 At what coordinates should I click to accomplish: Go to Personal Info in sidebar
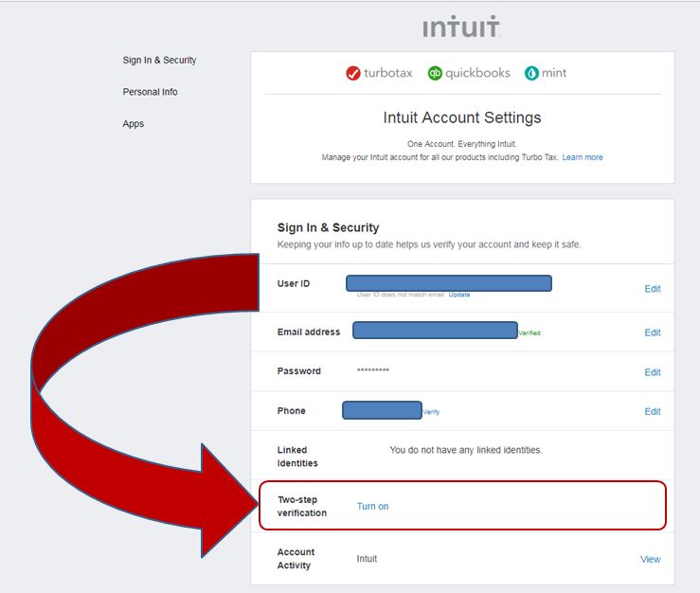pos(150,92)
